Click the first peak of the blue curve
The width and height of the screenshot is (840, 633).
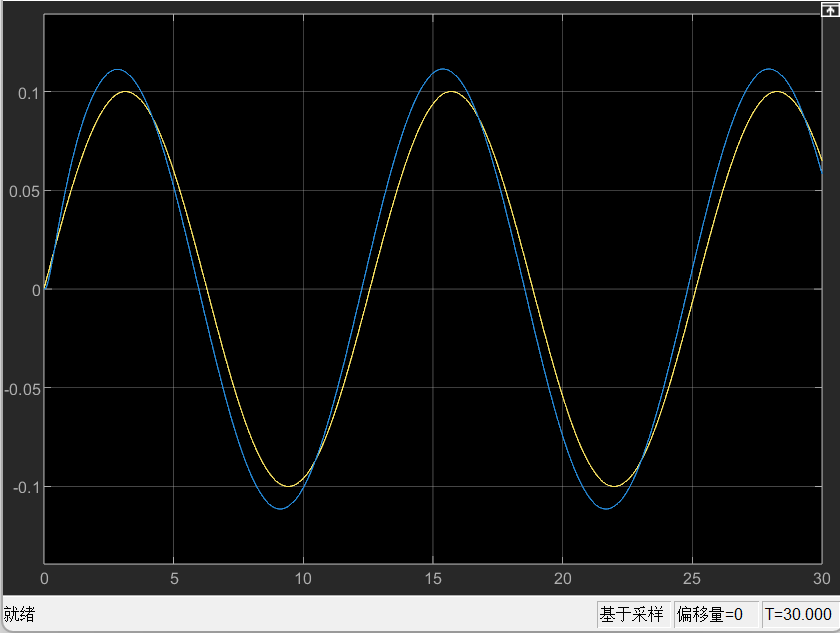[117, 70]
